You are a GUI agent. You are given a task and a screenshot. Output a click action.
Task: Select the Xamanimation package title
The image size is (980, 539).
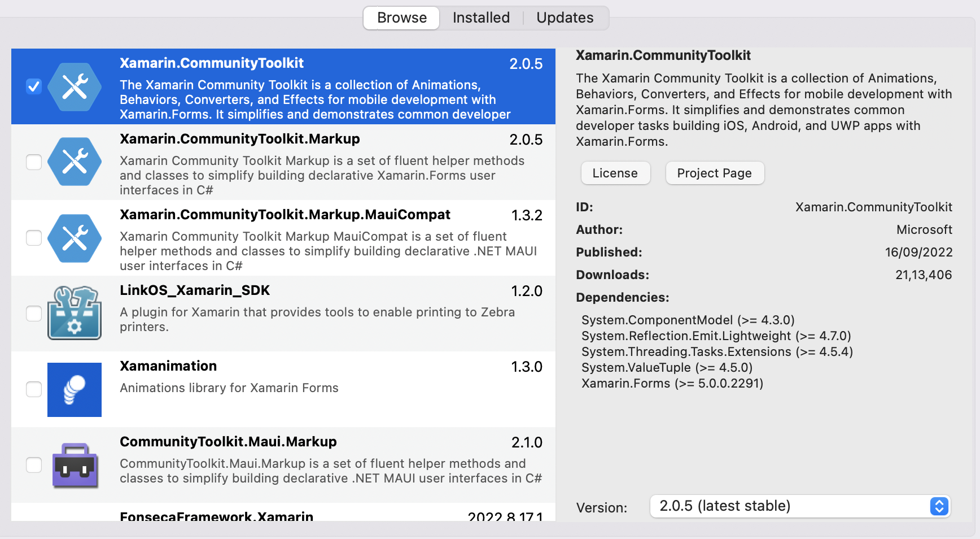[x=168, y=366]
